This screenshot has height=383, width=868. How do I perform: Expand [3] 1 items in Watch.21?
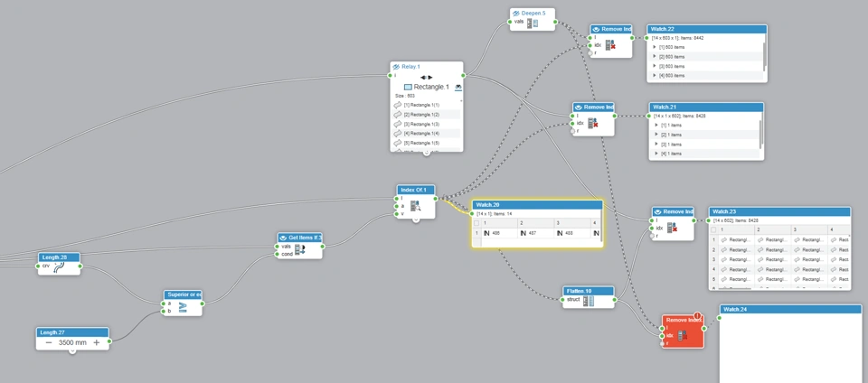click(657, 144)
